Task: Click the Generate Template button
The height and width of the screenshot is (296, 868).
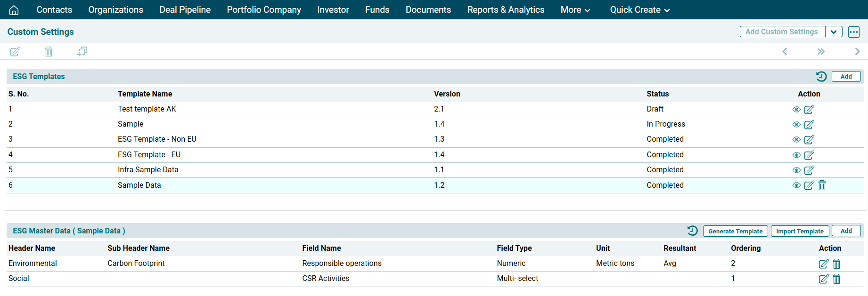Action: [735, 231]
